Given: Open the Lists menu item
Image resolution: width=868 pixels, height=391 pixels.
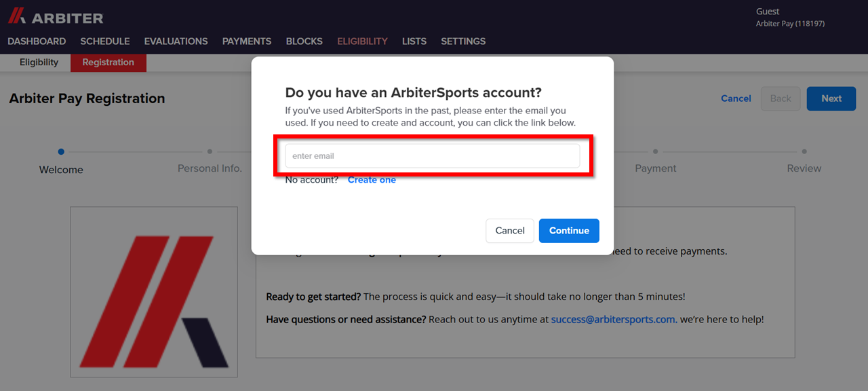Looking at the screenshot, I should pyautogui.click(x=414, y=41).
